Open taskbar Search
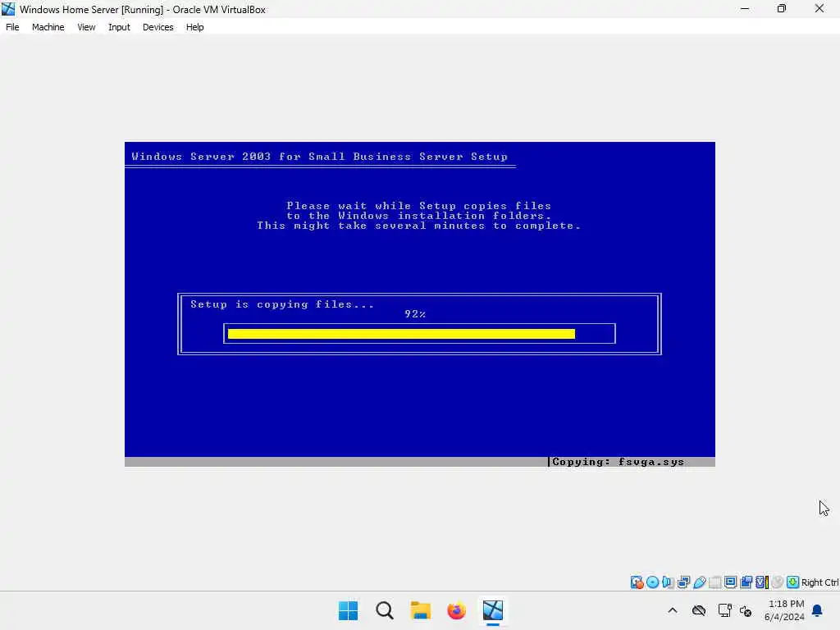This screenshot has height=630, width=840. [x=385, y=610]
